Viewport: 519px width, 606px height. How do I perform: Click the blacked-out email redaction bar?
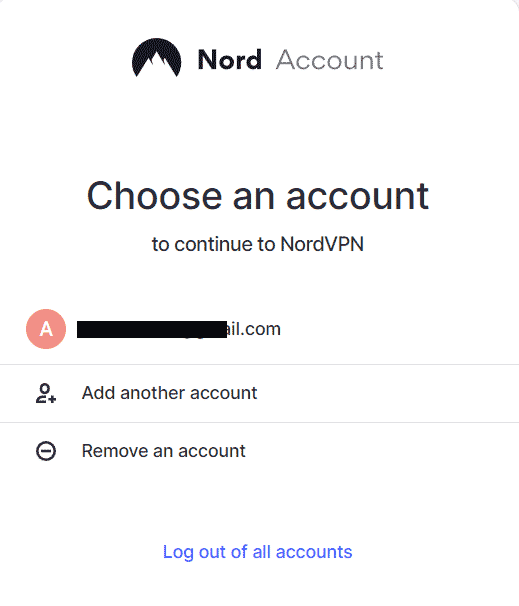152,329
